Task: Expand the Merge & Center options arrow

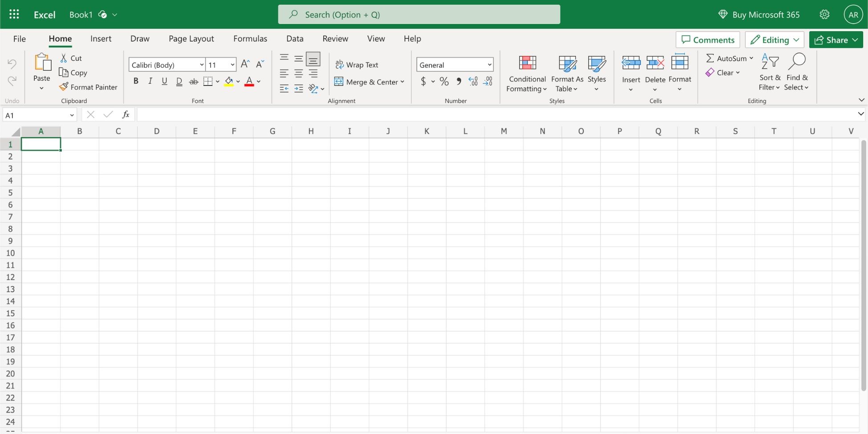Action: pos(402,81)
